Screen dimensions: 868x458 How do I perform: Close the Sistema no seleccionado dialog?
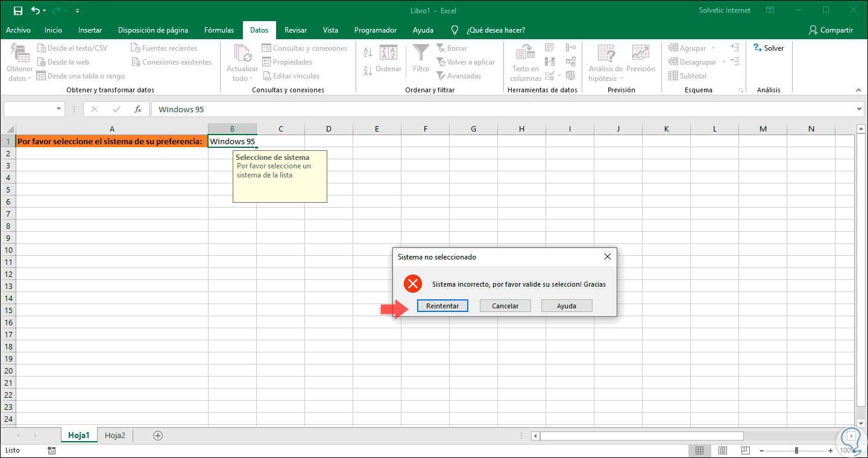[x=607, y=256]
